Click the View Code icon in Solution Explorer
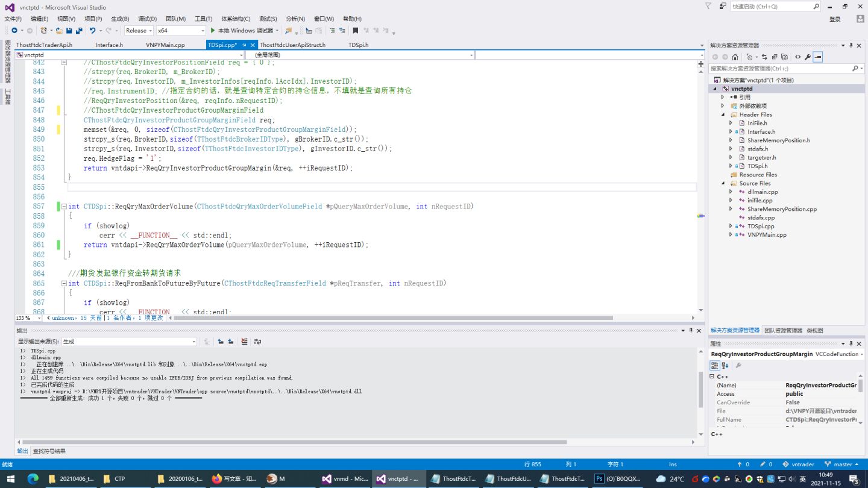The image size is (868, 488). (x=797, y=57)
